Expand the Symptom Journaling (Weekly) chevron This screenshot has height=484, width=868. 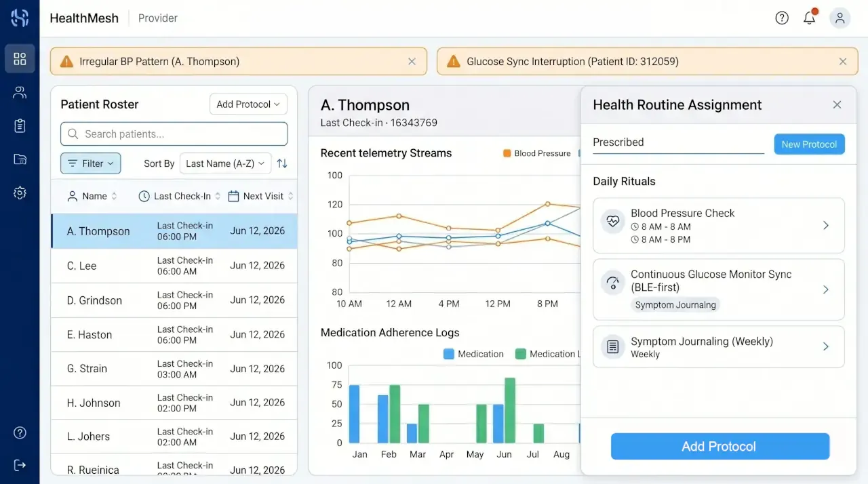[826, 346]
